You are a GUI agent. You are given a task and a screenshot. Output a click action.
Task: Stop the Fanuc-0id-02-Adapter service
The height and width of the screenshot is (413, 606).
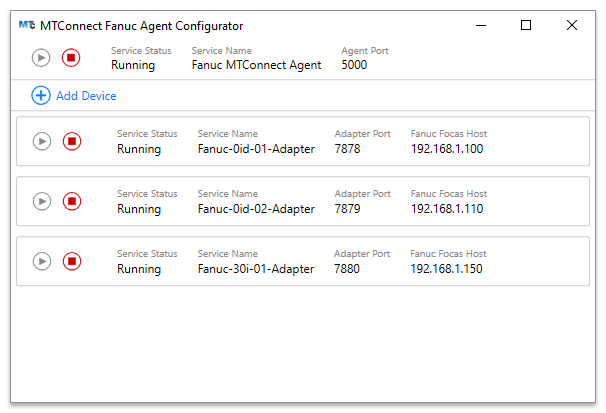click(72, 201)
